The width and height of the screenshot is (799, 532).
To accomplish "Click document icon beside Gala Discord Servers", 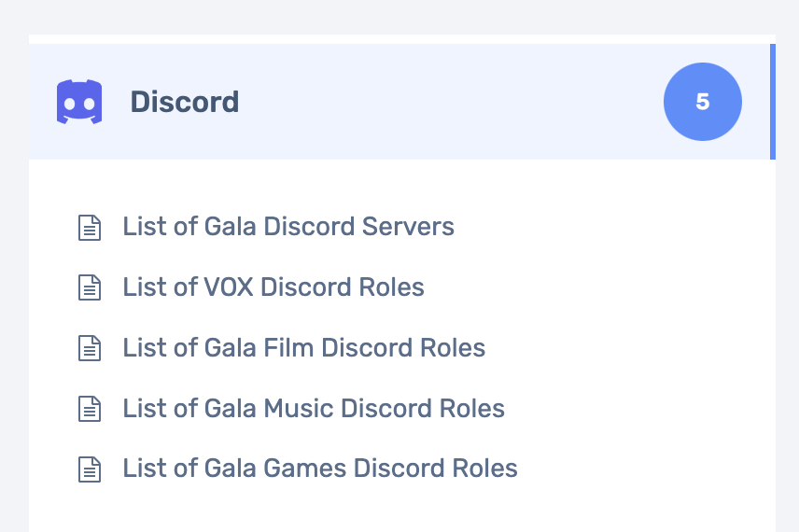I will click(x=90, y=228).
